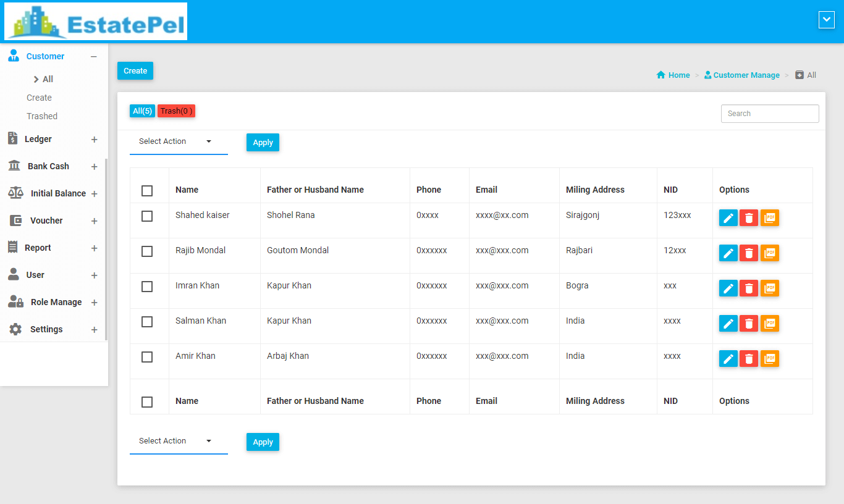Open the top-right header dropdown arrow
Viewport: 844px width, 504px height.
[x=826, y=20]
